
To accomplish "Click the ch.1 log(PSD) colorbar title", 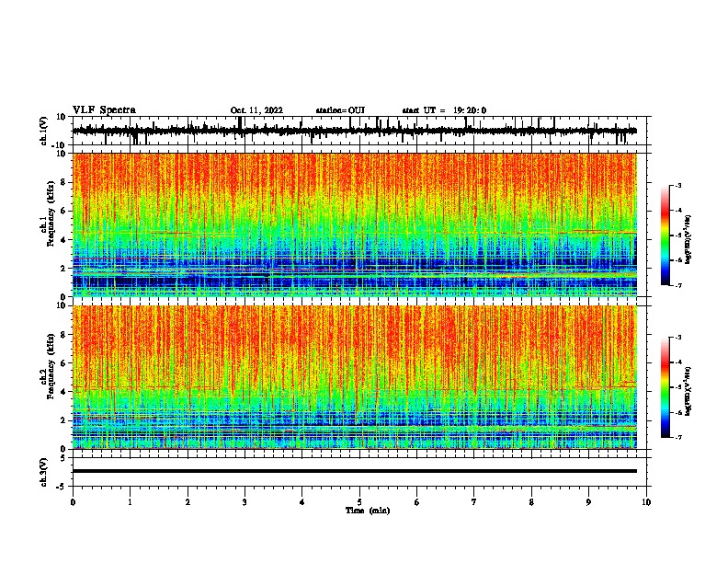I will coord(688,240).
